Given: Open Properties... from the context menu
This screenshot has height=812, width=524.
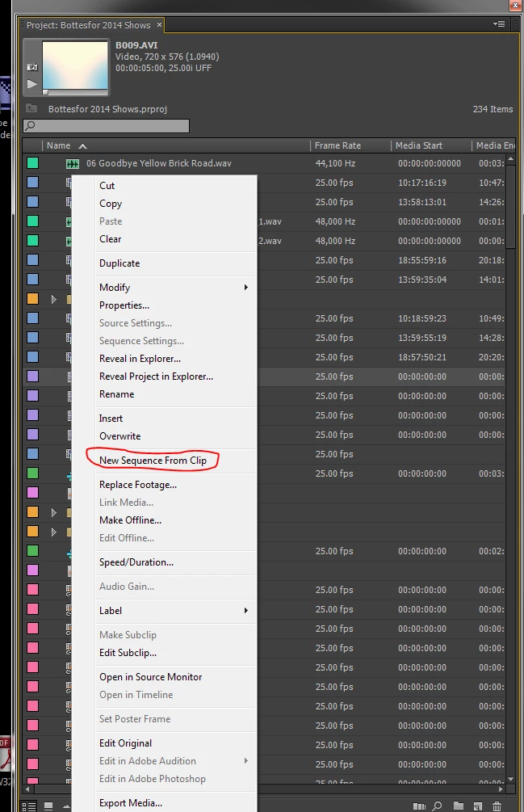Looking at the screenshot, I should [124, 305].
